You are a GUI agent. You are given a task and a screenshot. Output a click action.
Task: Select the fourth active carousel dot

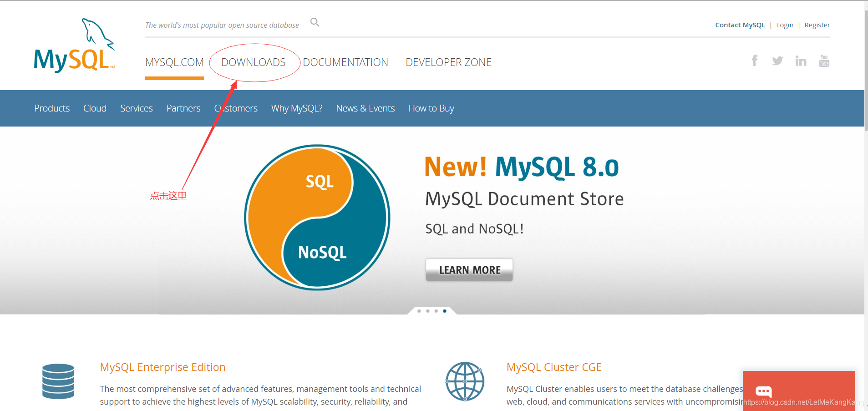tap(445, 311)
